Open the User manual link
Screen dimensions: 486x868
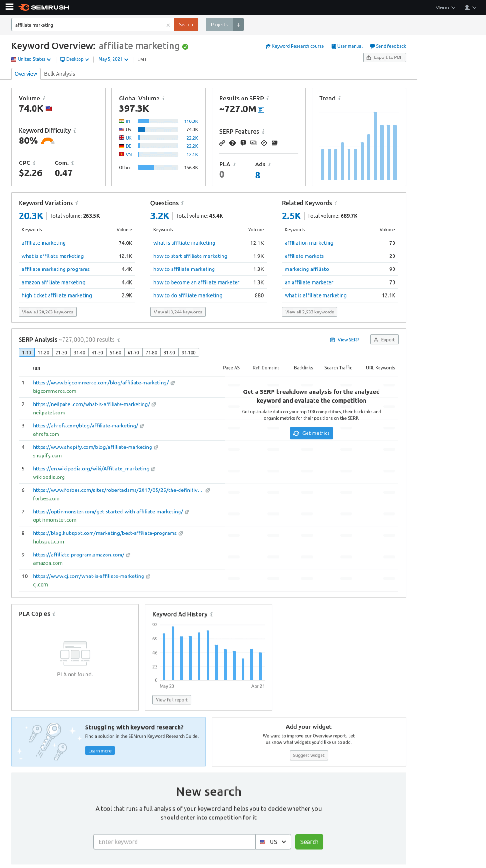point(347,46)
